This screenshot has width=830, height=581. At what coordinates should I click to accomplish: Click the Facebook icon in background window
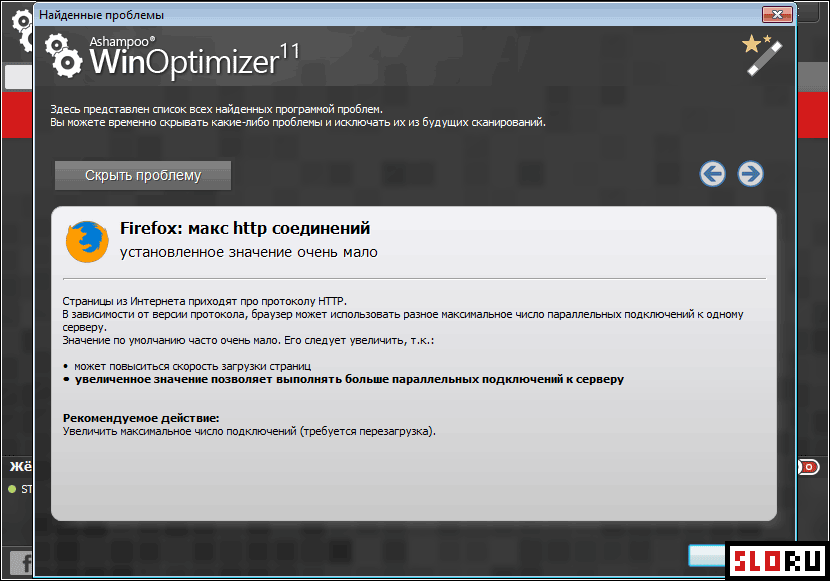[21, 562]
